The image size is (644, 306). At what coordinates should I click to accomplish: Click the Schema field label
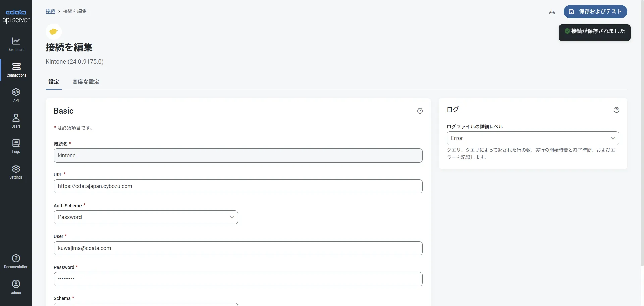62,298
